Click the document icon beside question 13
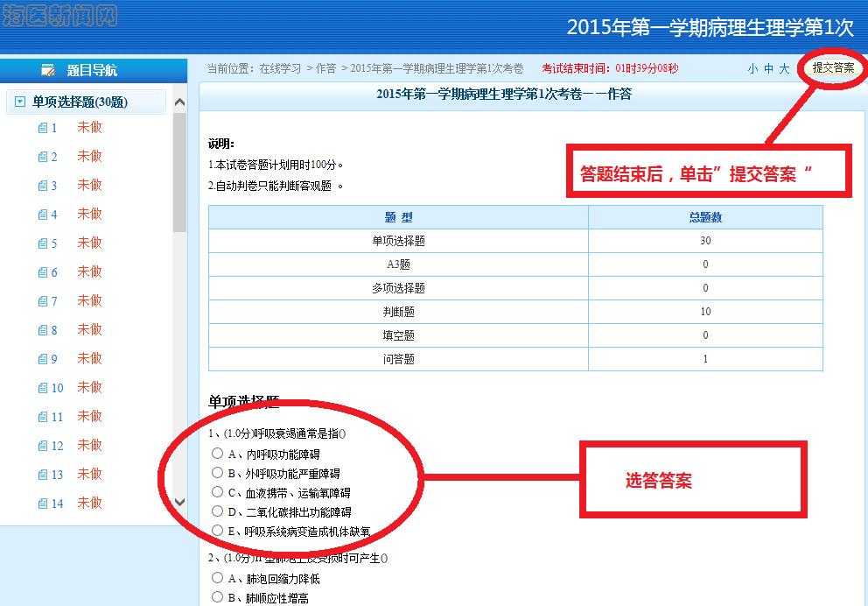The image size is (868, 606). tap(42, 475)
